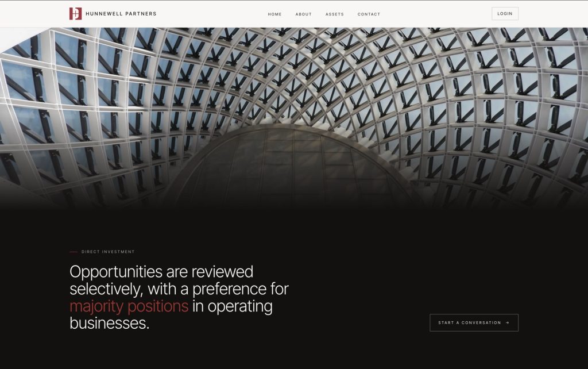Screen dimensions: 588x369
Task: Go to the HOME nav item
Action: coord(274,14)
